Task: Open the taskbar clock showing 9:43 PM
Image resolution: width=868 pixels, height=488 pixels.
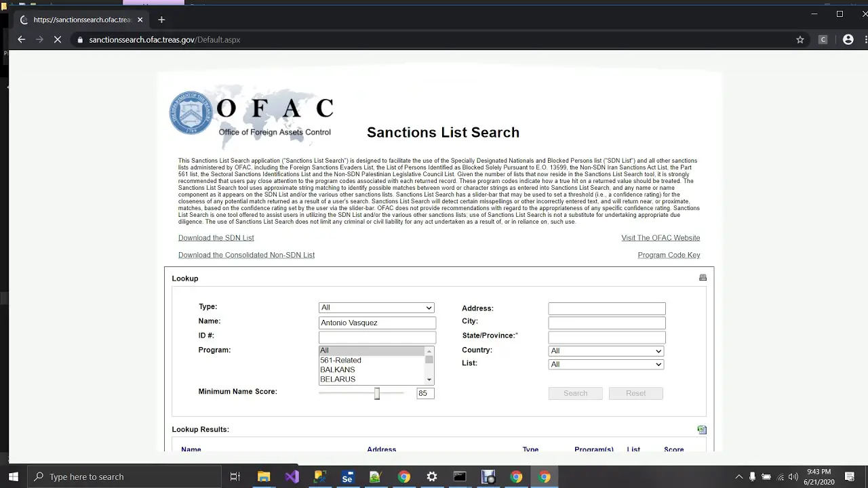Action: point(818,476)
